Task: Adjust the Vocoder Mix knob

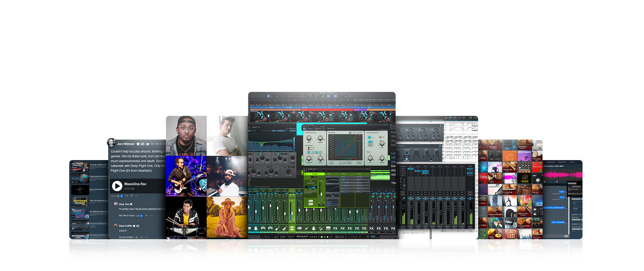Action: (370, 158)
